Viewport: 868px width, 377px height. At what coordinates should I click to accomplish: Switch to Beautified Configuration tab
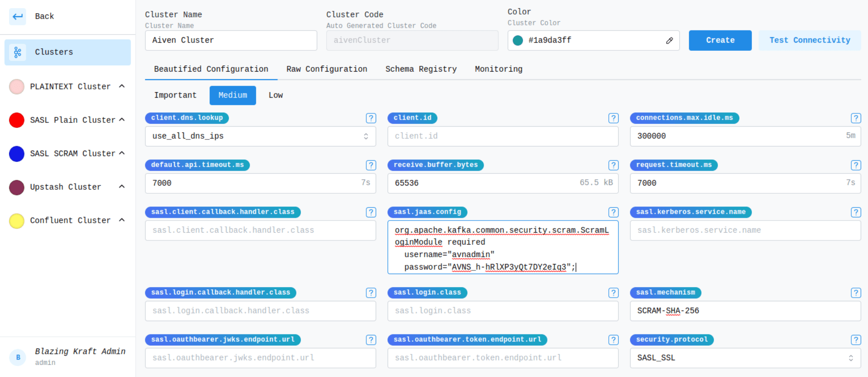tap(211, 69)
